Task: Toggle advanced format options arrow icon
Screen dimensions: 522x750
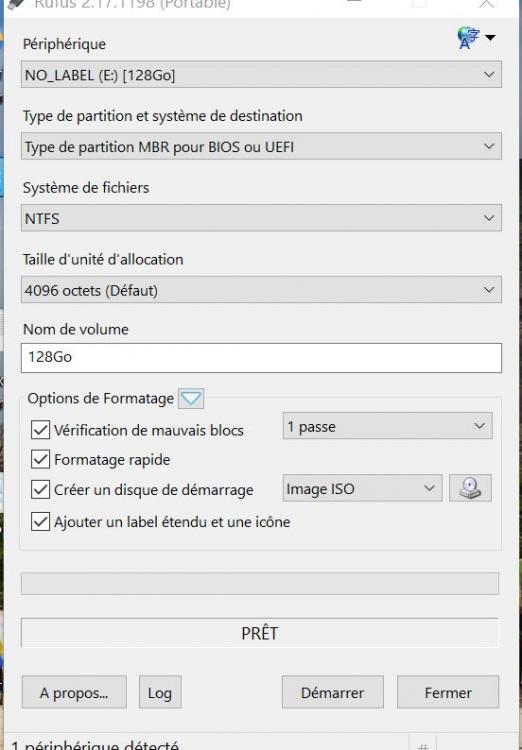Action: coord(191,398)
